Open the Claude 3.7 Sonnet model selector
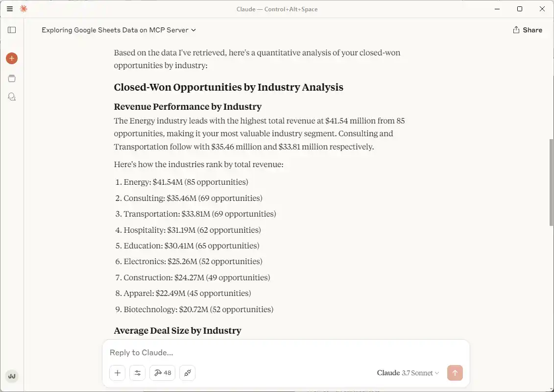The height and width of the screenshot is (392, 554). [x=408, y=373]
